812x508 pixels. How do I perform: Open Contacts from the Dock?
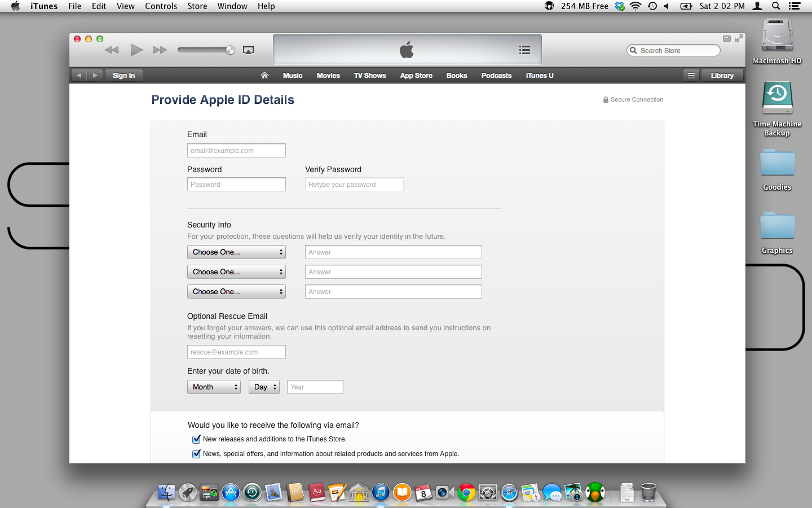[x=295, y=493]
